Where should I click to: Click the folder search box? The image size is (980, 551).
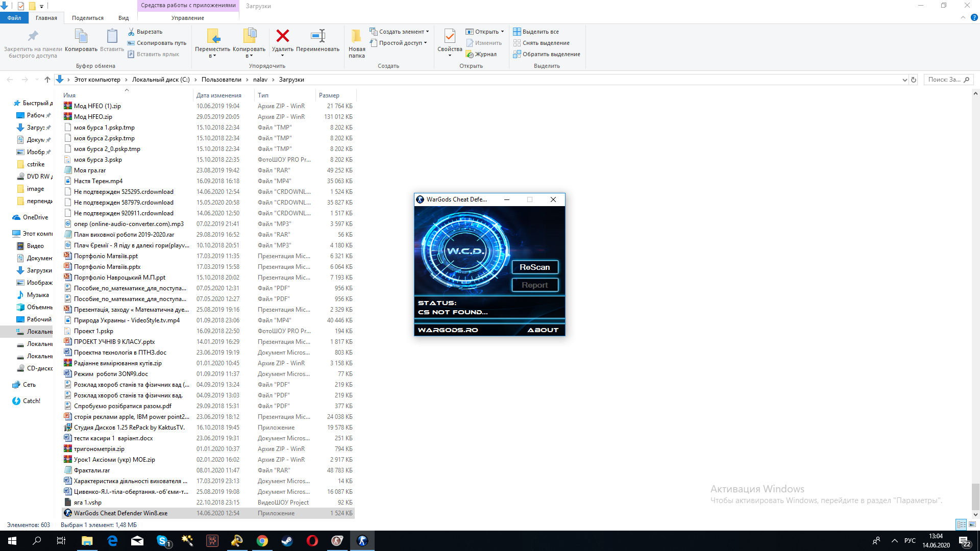(x=948, y=80)
